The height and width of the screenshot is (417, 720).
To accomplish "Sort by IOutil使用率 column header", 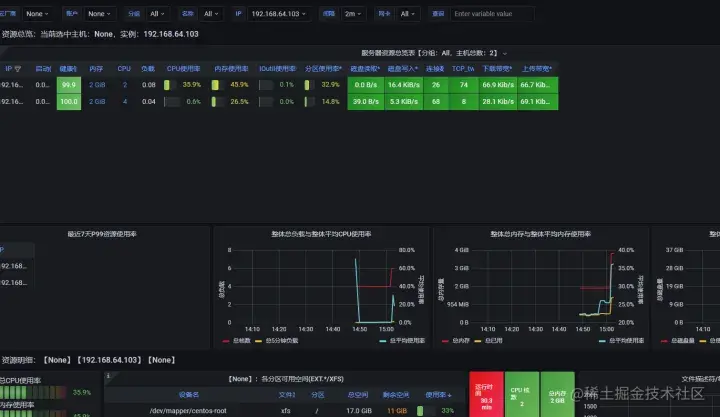I will pos(277,69).
